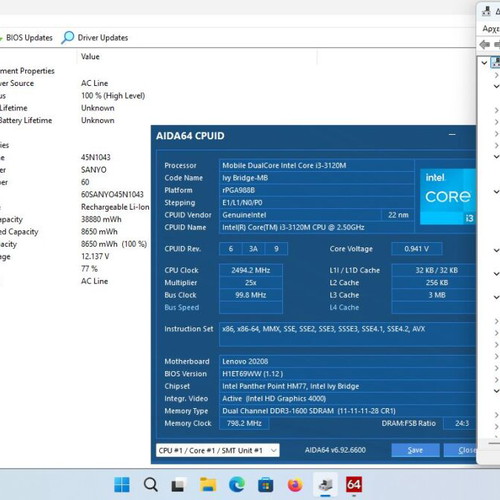Image resolution: width=500 pixels, height=500 pixels.
Task: Click the CPUID Name field Intel(R) Core(TM) i3-3120M
Action: pyautogui.click(x=316, y=227)
